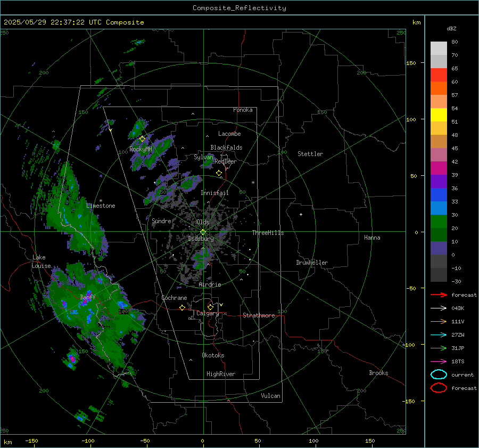Select the magenta 39-42 dBZ color swatch
479x448 pixels.
(x=439, y=168)
